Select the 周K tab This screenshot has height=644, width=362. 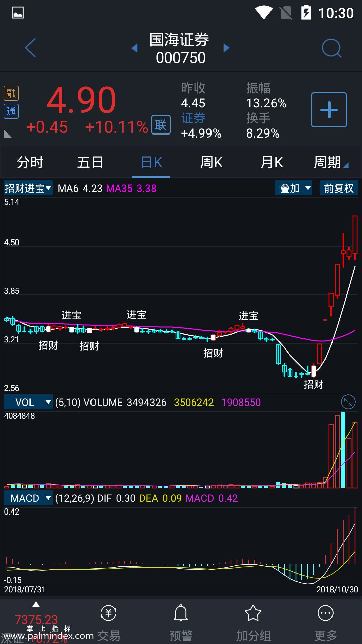tap(212, 162)
